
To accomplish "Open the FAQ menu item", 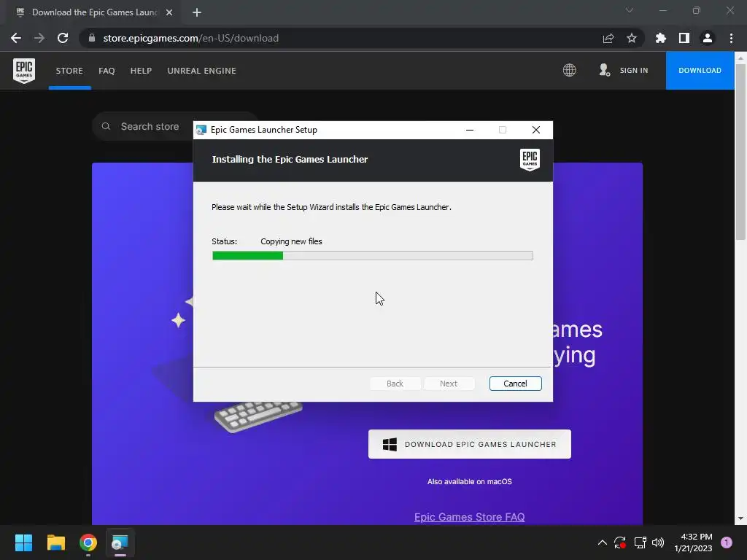I will [x=107, y=71].
